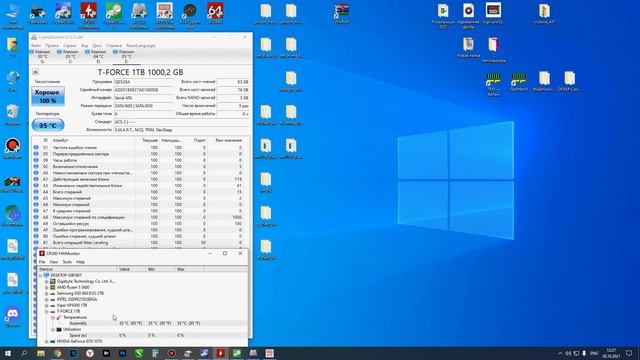This screenshot has width=640, height=360.
Task: Click the Sensor column header
Action: point(77,269)
